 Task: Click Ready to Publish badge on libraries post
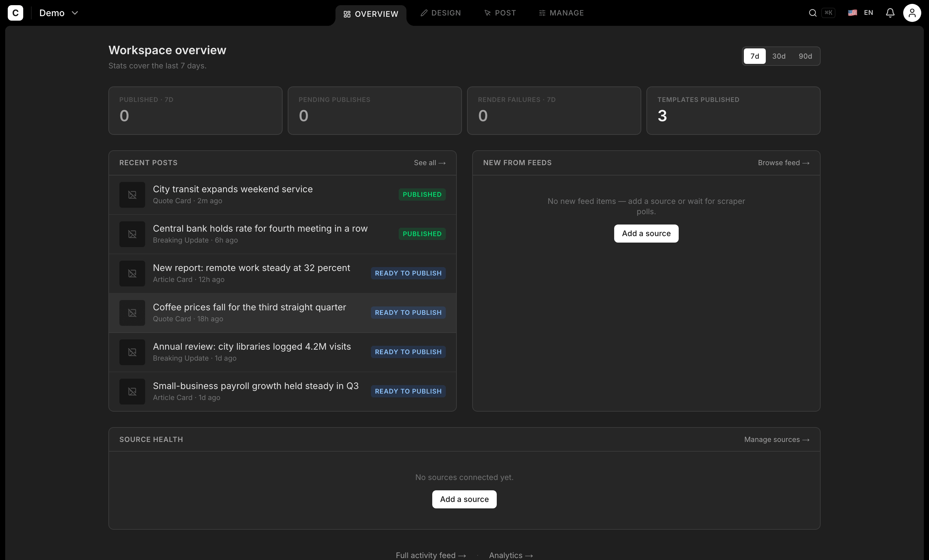tap(408, 352)
